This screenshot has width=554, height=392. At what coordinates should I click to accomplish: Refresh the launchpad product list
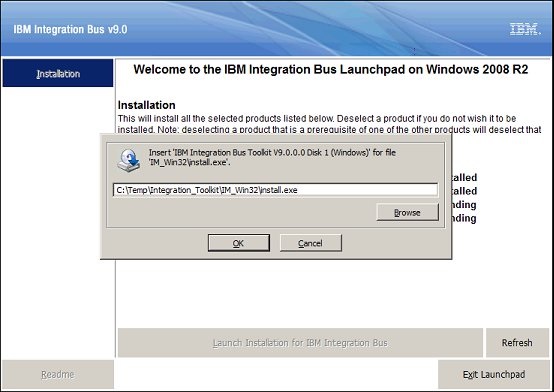coord(517,343)
